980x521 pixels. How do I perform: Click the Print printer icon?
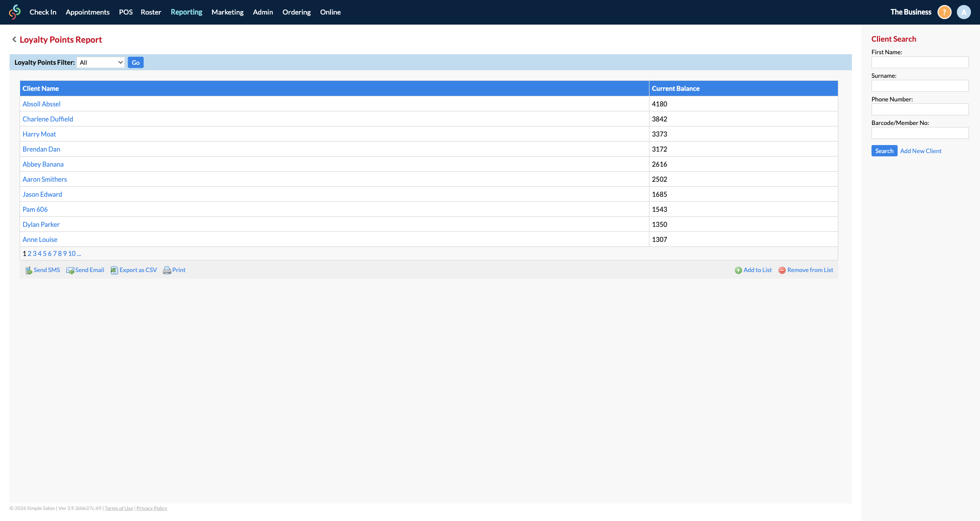[167, 271]
